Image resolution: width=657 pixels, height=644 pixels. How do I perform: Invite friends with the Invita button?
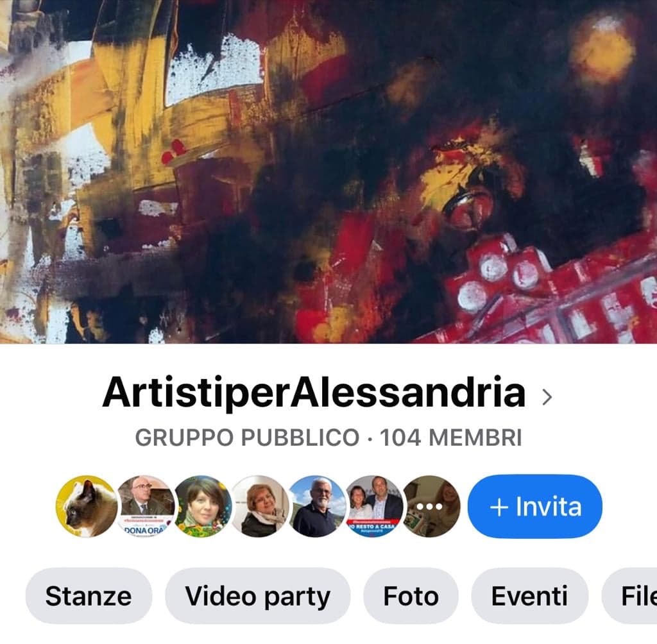pos(534,506)
